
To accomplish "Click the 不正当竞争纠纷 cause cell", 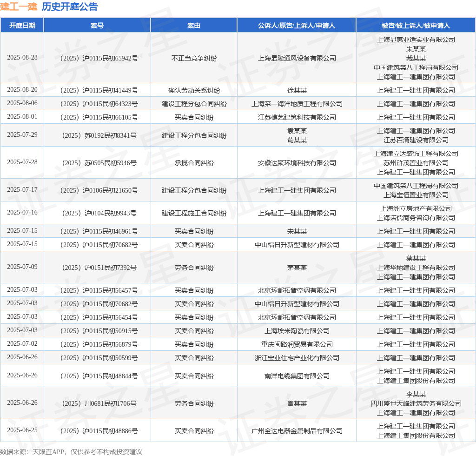I will [x=194, y=58].
